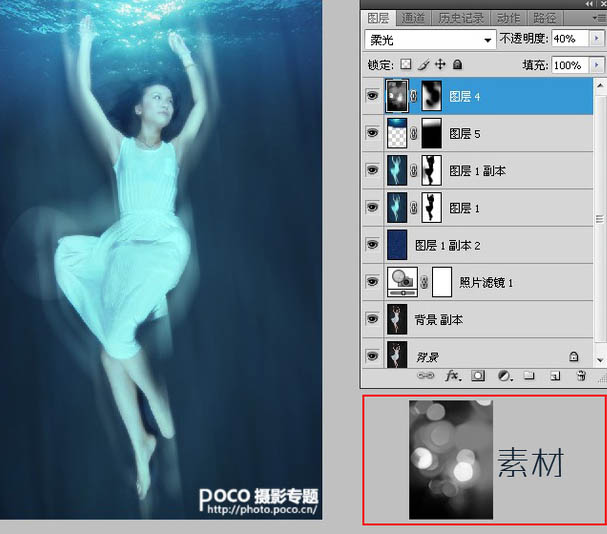Viewport: 607px width, 534px height.
Task: Hide the 图层 1 副本 layer
Action: pos(372,170)
